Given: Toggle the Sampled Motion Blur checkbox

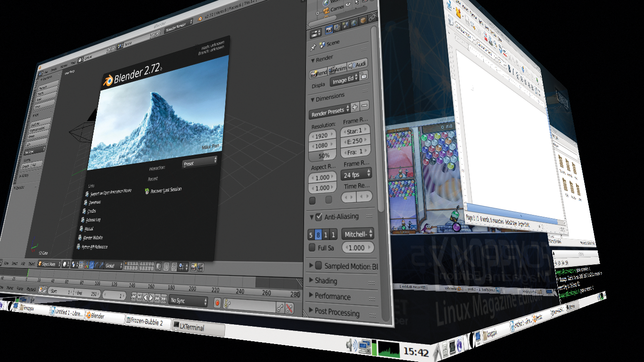Looking at the screenshot, I should [319, 265].
